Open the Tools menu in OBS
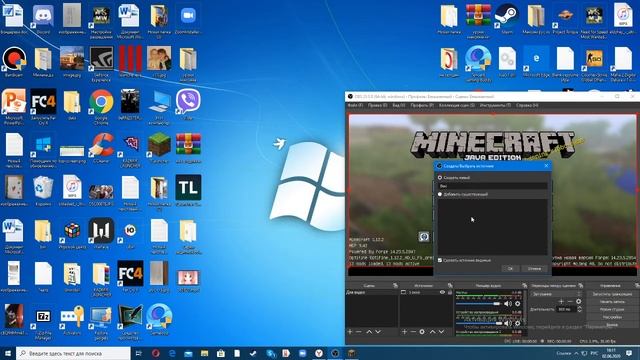 (495, 105)
